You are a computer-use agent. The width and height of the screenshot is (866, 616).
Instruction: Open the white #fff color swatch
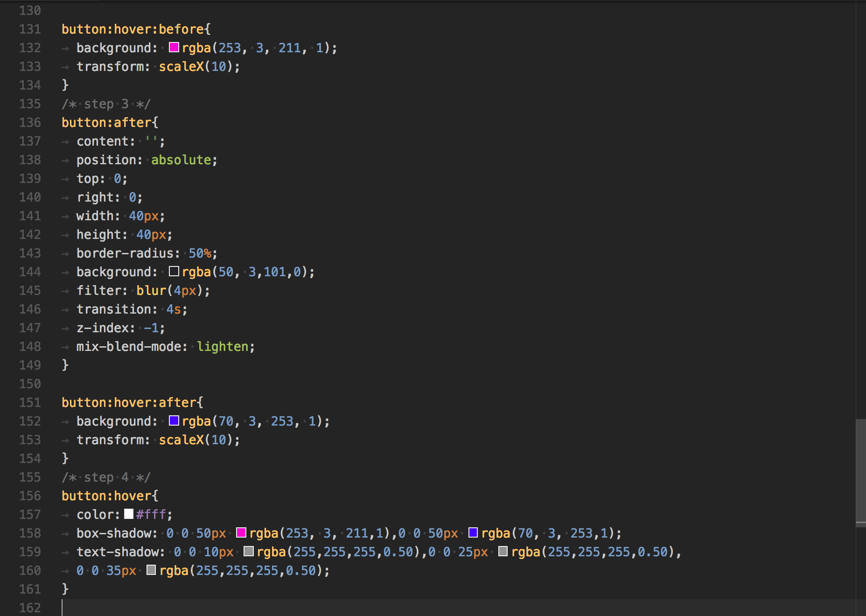[x=129, y=514]
